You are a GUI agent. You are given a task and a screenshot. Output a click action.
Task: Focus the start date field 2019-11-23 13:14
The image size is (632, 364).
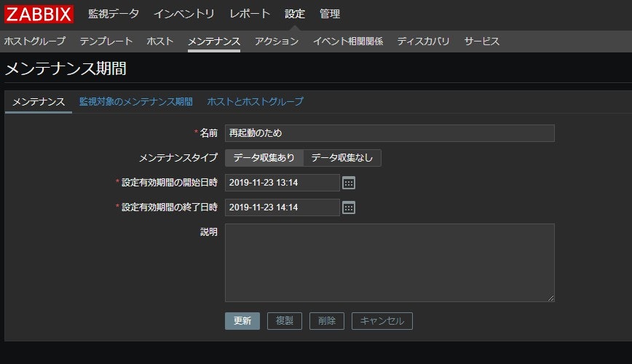click(283, 183)
